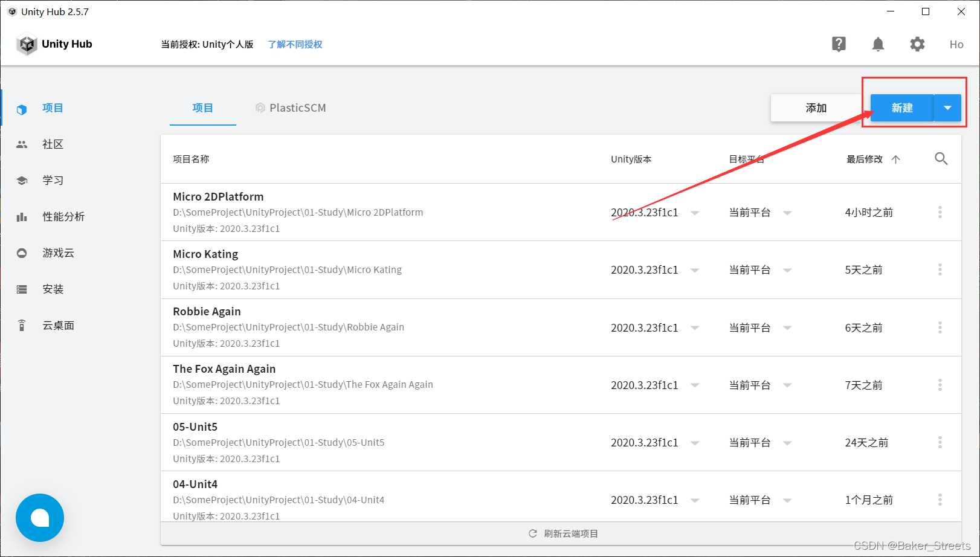Switch to the PlasticSCM tab

[291, 108]
